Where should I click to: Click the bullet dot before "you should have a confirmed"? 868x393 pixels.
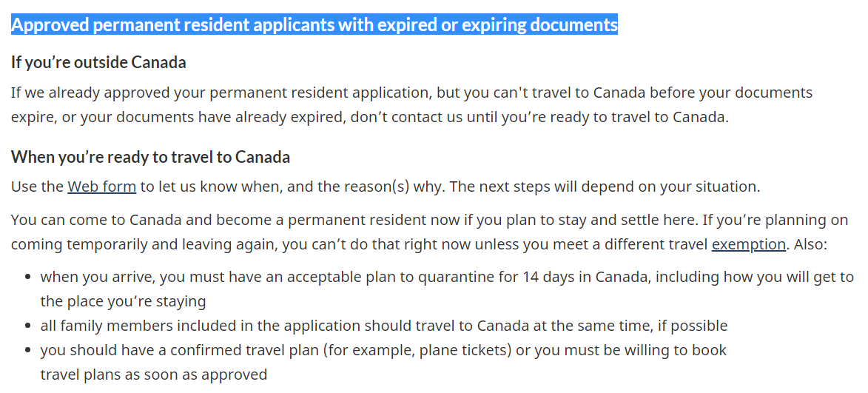click(x=27, y=350)
